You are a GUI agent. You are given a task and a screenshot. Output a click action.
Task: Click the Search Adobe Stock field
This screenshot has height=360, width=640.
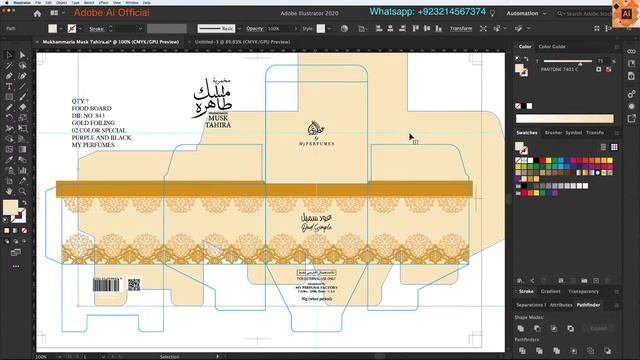[x=586, y=14]
